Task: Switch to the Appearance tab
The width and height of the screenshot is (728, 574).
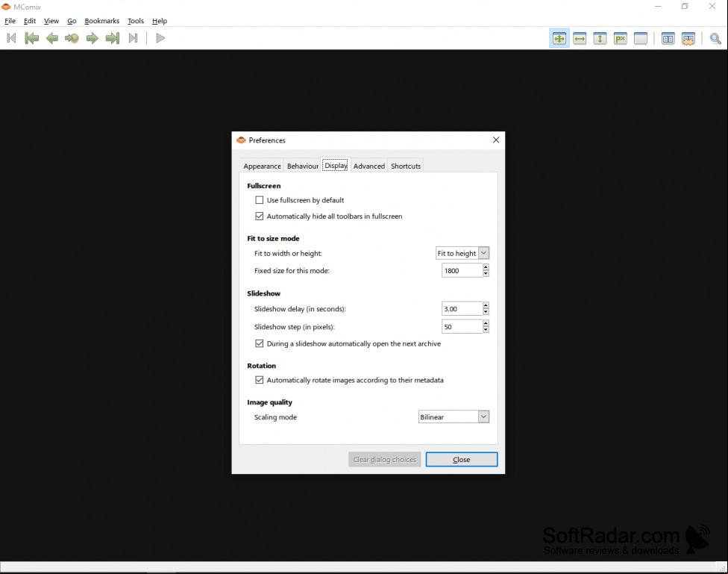Action: pos(262,166)
